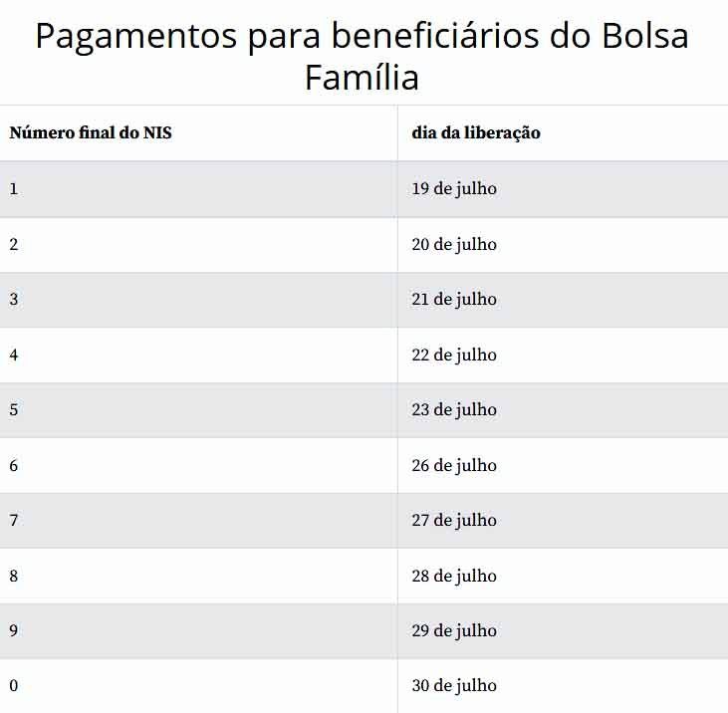The image size is (728, 713).
Task: Click the "29 de julho" cell
Action: click(x=454, y=630)
